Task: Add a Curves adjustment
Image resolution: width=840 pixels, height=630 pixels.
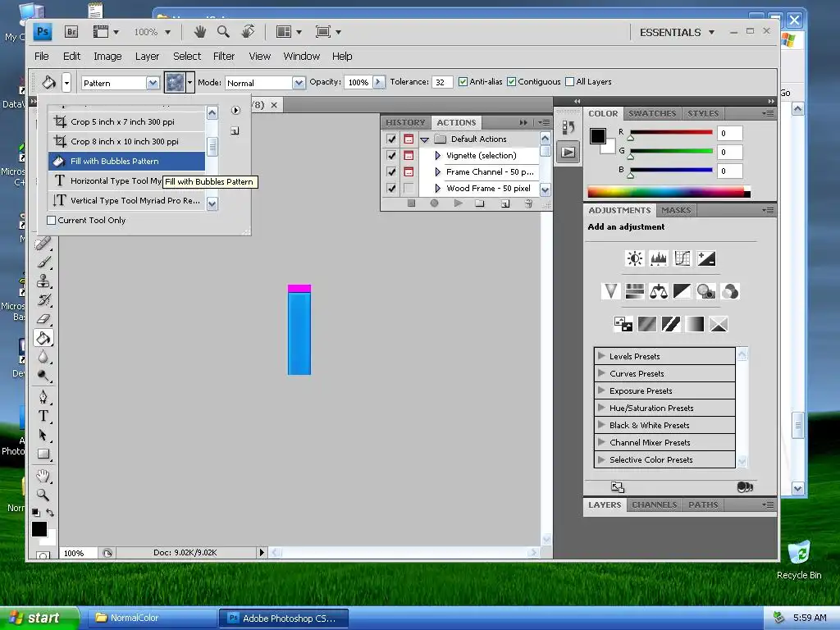Action: (682, 258)
